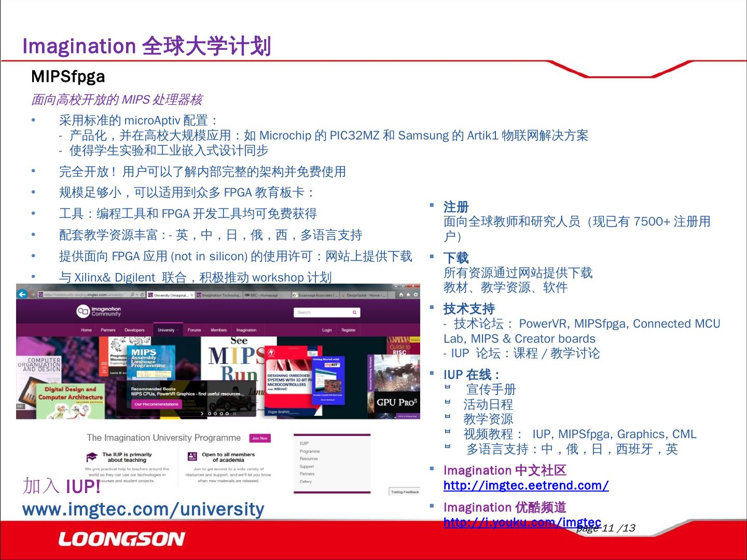Image resolution: width=747 pixels, height=560 pixels.
Task: Click the MIPSfpga heading
Action: 68,77
